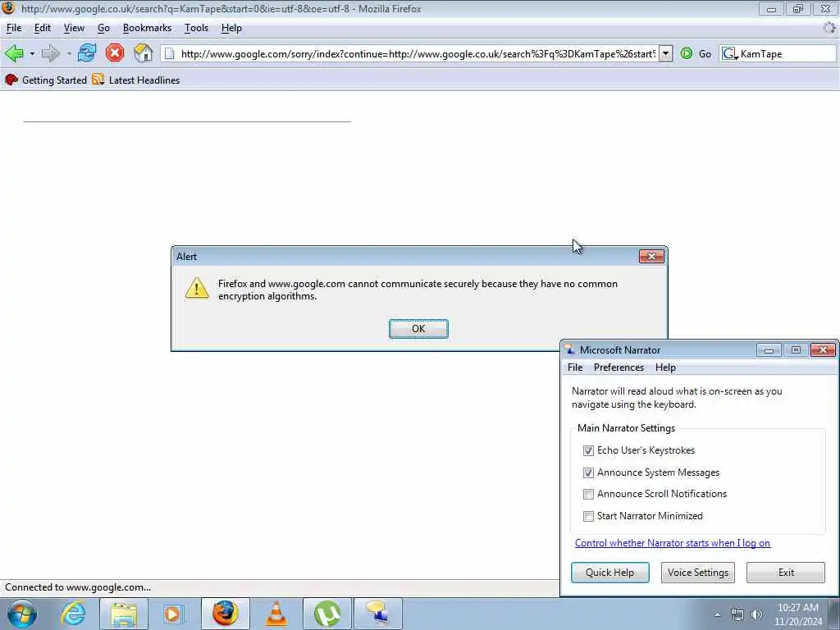Click the Narrator Exit button
This screenshot has width=840, height=630.
pos(785,573)
